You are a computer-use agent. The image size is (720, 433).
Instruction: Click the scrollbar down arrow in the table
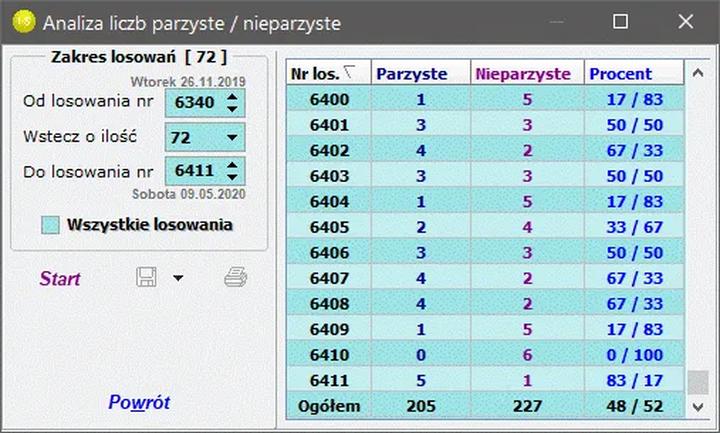click(698, 407)
